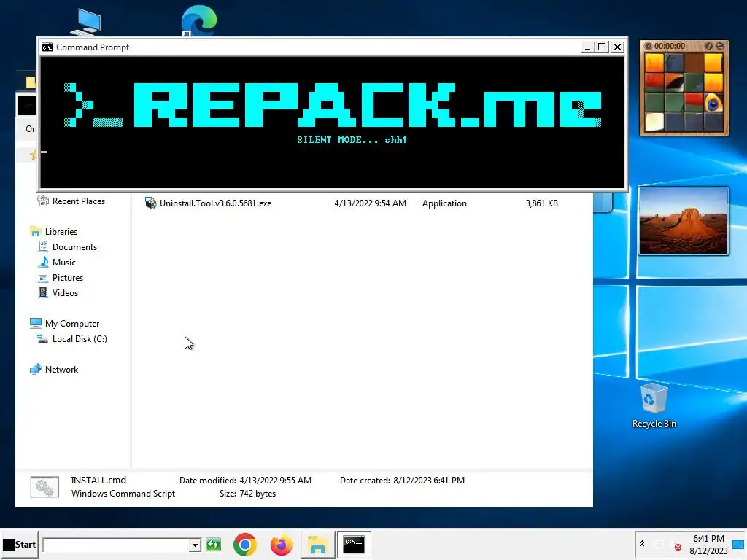
Task: Maximize the Command Prompt window
Action: pyautogui.click(x=602, y=47)
